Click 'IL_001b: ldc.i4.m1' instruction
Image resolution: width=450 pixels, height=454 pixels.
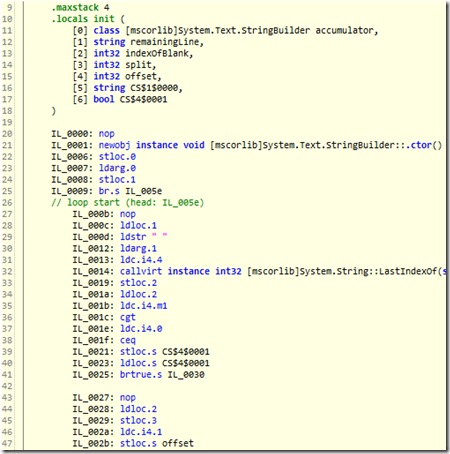tap(120, 306)
